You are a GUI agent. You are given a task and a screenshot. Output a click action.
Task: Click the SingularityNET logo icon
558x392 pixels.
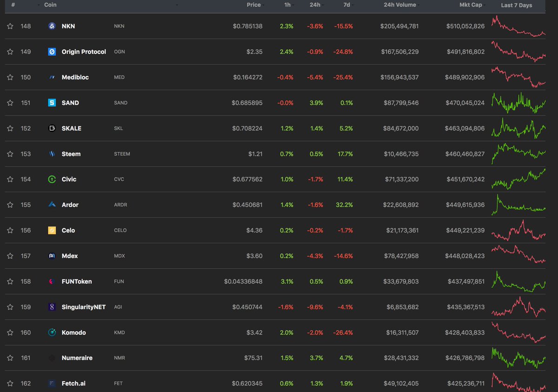pyautogui.click(x=52, y=307)
